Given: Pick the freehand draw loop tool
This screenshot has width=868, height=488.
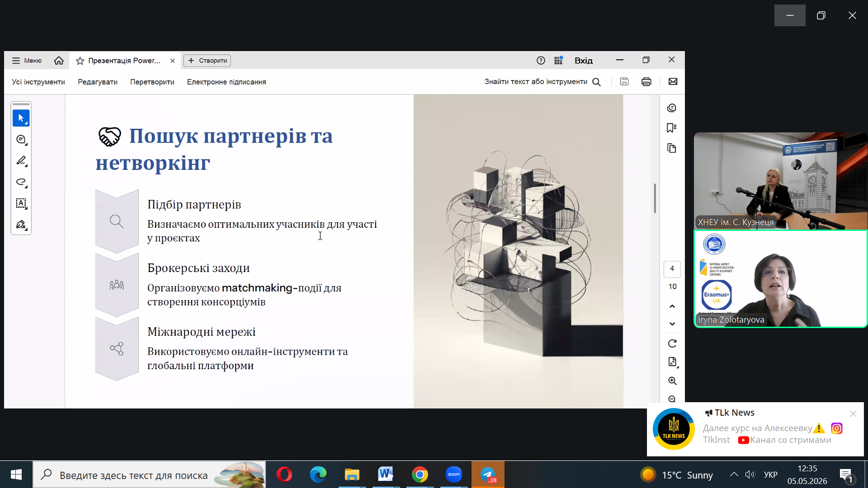Looking at the screenshot, I should 21,182.
